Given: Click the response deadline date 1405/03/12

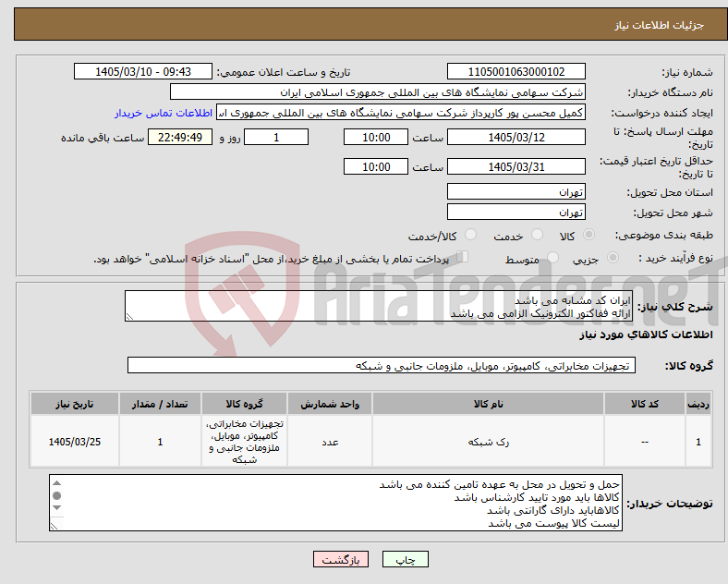Looking at the screenshot, I should tap(516, 138).
